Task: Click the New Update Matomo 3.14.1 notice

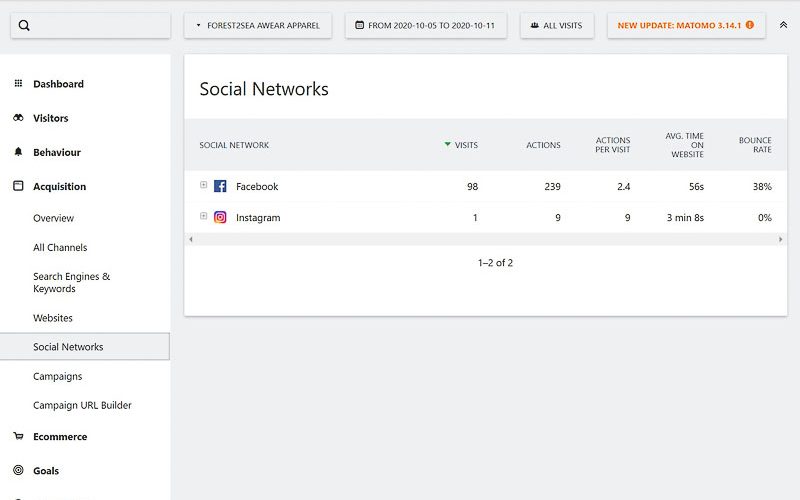Action: 686,25
